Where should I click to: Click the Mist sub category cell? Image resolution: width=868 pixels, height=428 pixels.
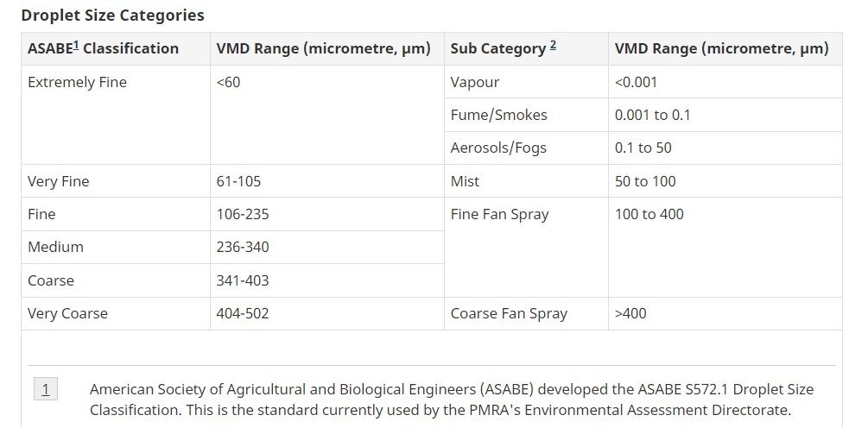(x=526, y=181)
